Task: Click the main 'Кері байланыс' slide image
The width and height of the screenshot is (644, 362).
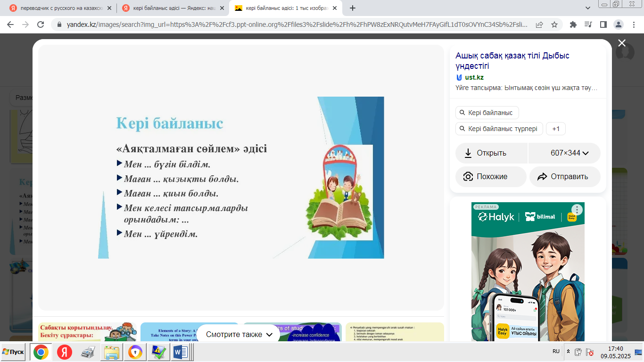Action: click(x=241, y=178)
